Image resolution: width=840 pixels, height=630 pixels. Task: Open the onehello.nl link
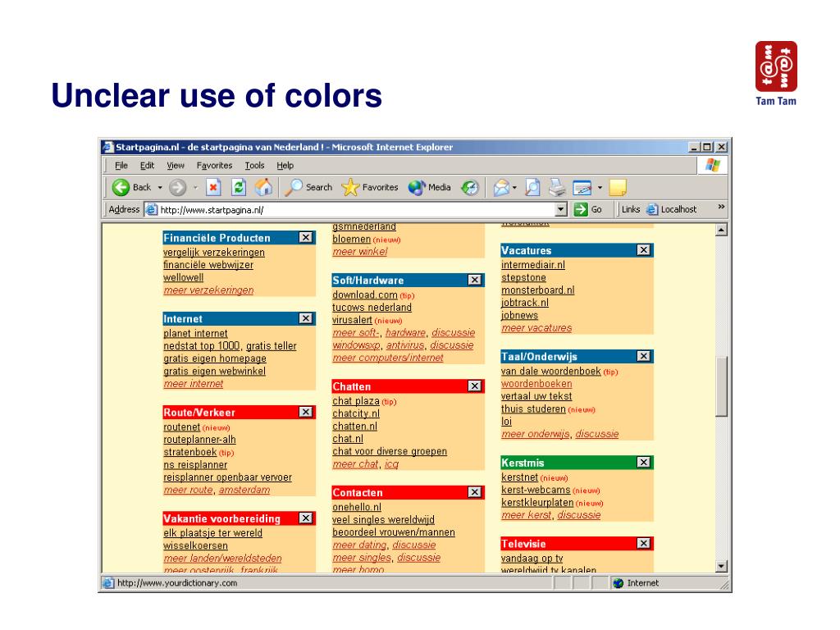pos(357,507)
